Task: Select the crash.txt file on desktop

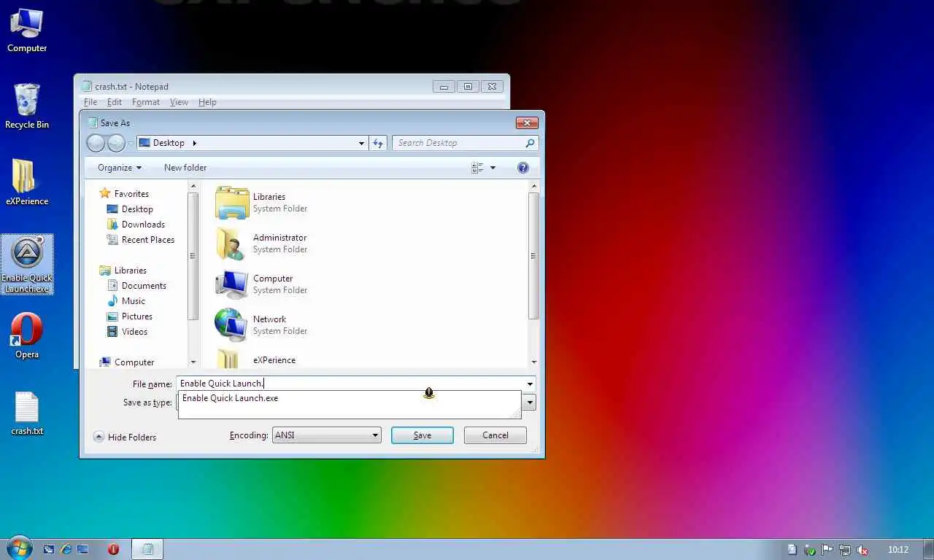Action: [27, 413]
